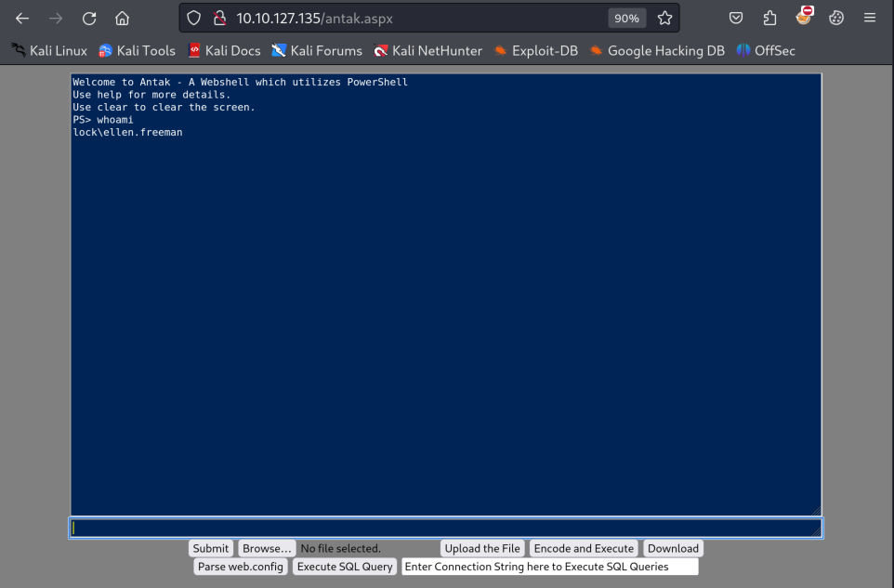Open the Pocket save icon
The height and width of the screenshot is (588, 894).
736,18
